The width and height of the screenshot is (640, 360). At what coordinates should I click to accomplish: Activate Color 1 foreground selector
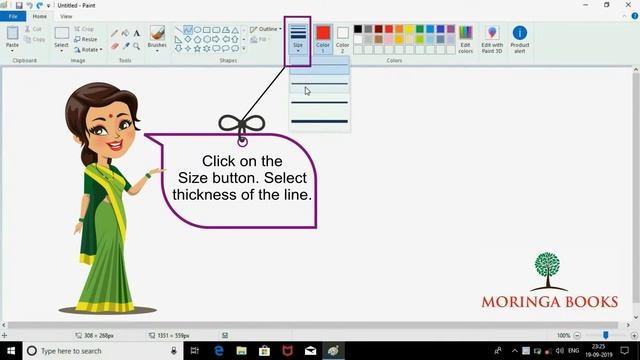[323, 39]
